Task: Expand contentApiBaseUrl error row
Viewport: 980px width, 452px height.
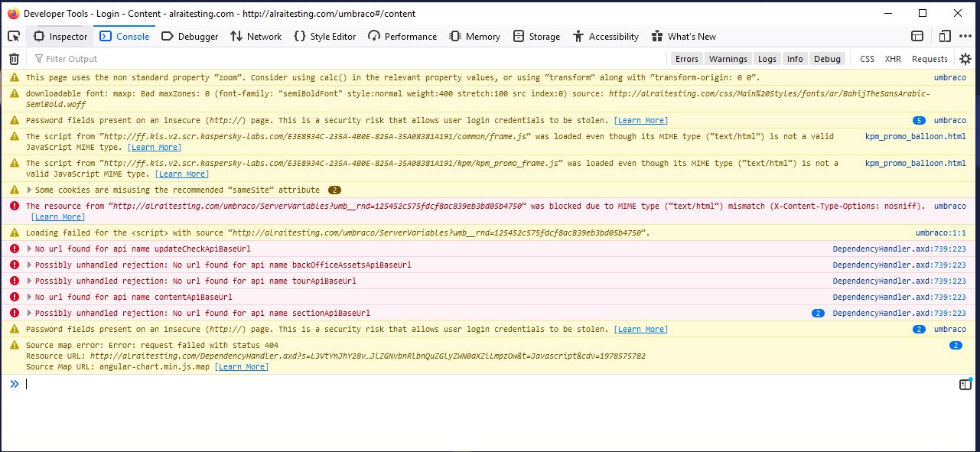Action: [29, 297]
